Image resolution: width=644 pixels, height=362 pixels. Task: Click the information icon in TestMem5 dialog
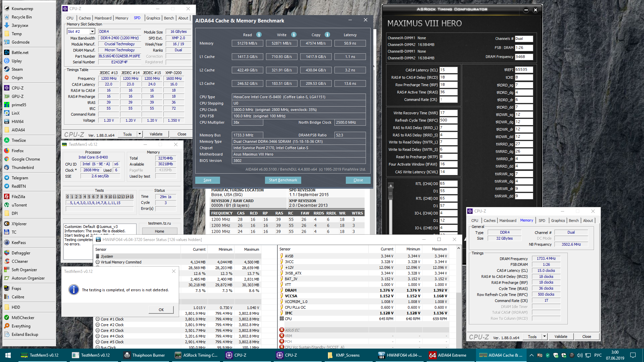(x=73, y=290)
